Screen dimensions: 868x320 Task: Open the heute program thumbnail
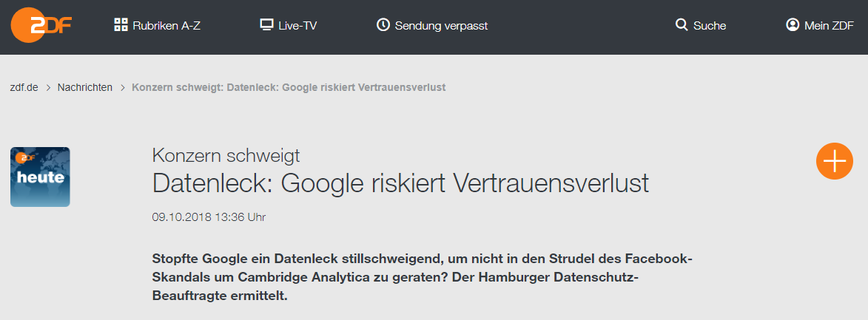[x=40, y=177]
